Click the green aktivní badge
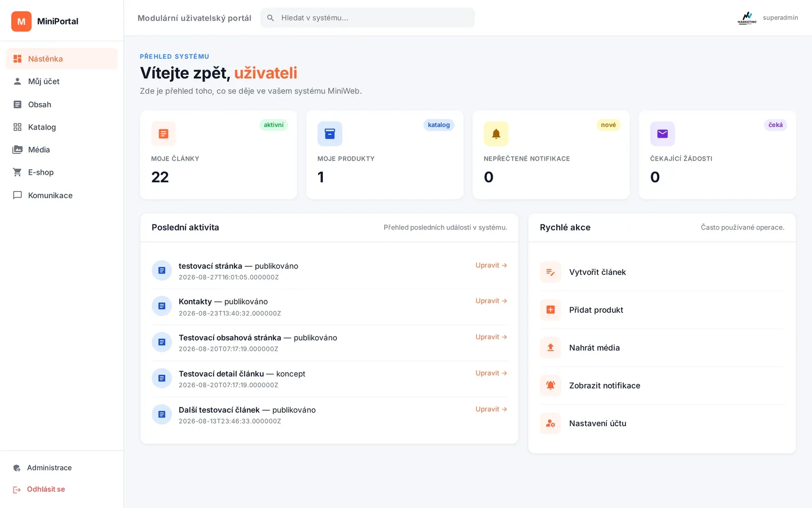 (274, 125)
